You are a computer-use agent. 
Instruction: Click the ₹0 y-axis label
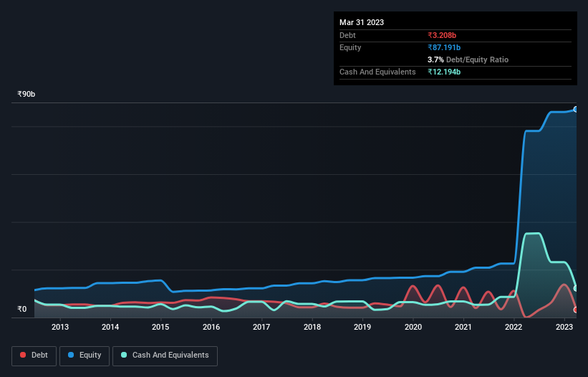click(22, 309)
